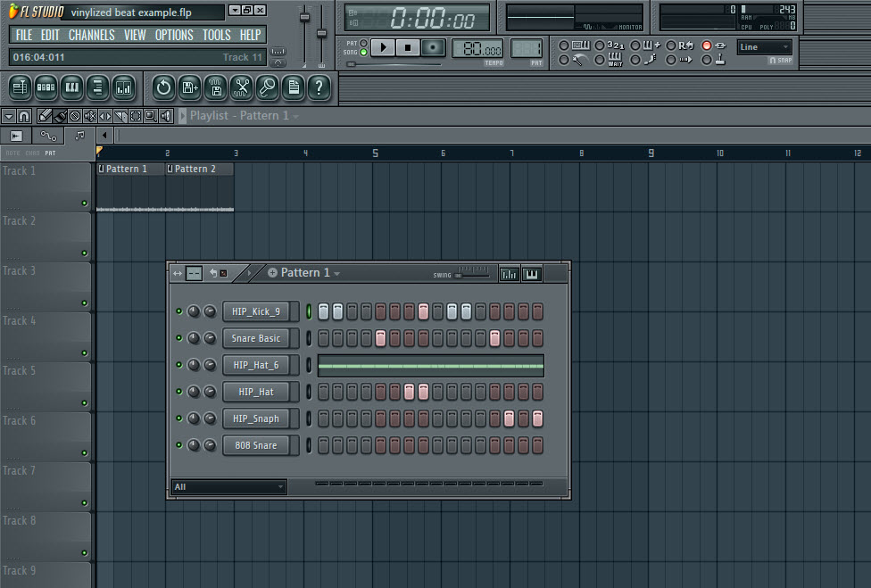The width and height of the screenshot is (871, 588).
Task: Open OPTIONS menu
Action: pyautogui.click(x=174, y=35)
